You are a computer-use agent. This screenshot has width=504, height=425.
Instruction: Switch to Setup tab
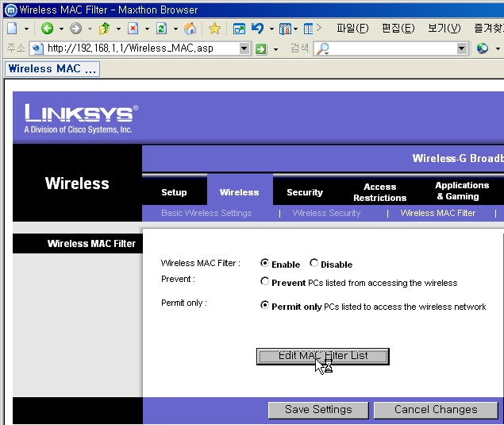[174, 192]
